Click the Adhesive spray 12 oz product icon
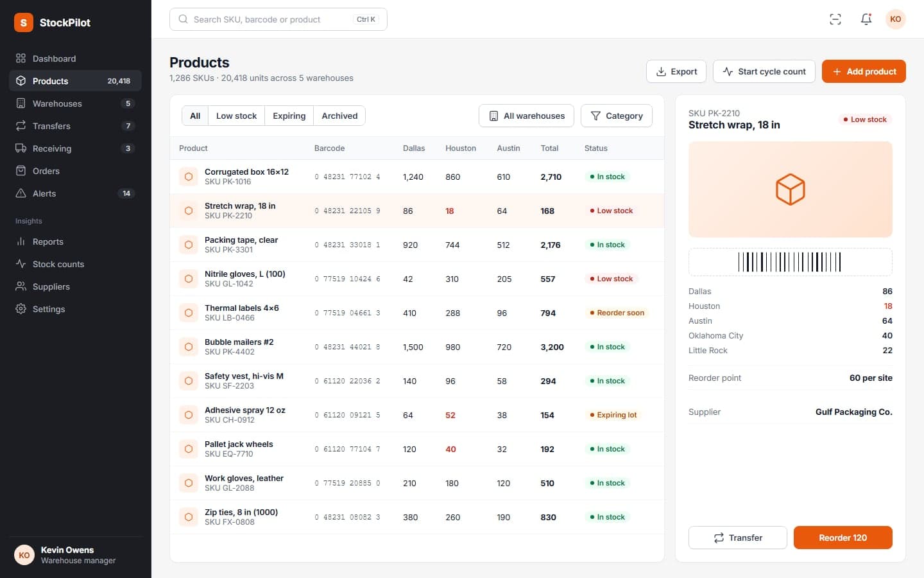Image resolution: width=924 pixels, height=578 pixels. [189, 415]
